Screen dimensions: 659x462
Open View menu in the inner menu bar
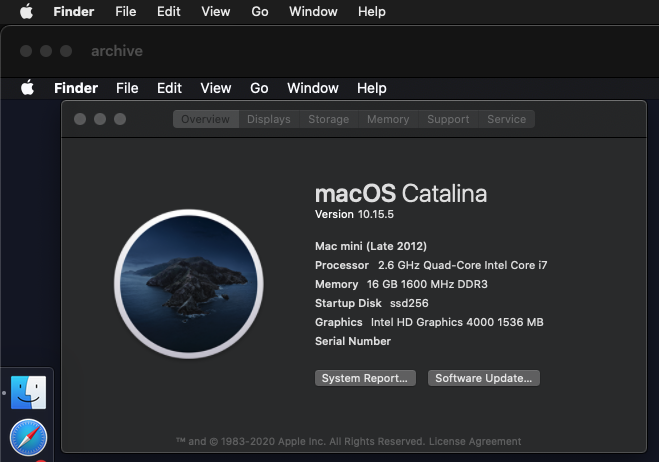[216, 88]
